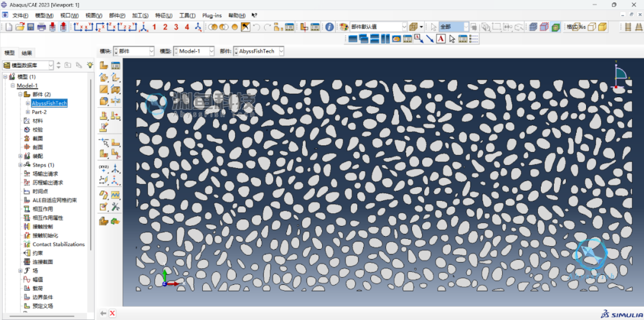Select saved view number 3
The image size is (644, 320).
176,27
